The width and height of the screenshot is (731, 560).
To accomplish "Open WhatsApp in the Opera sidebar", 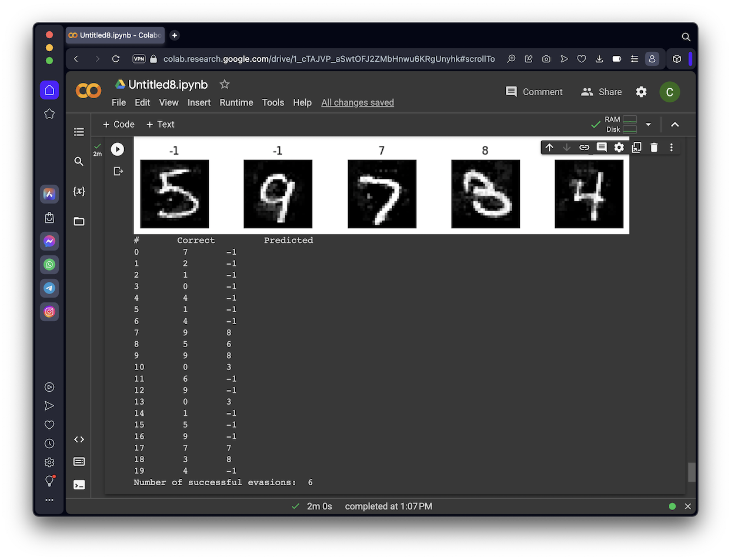I will click(49, 265).
